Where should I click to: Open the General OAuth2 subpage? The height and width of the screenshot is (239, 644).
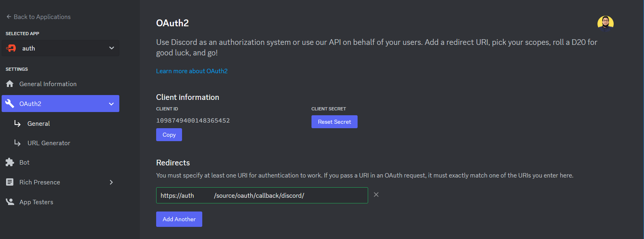(39, 124)
